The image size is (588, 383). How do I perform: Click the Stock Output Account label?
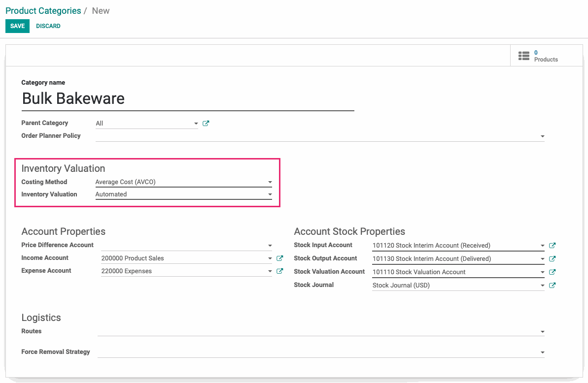(325, 258)
